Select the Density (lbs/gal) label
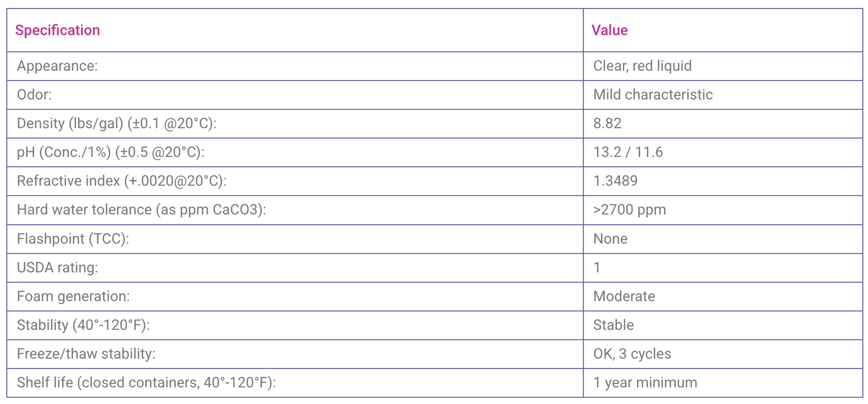 tap(117, 123)
